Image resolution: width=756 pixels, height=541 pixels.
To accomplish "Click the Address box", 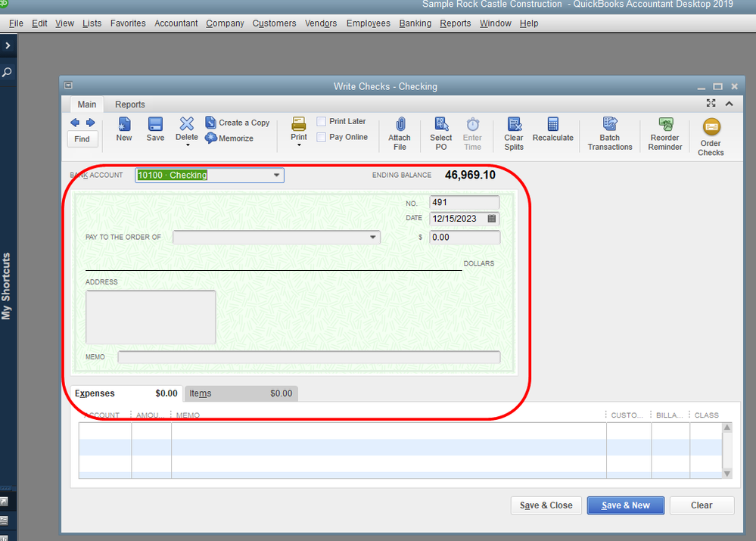I will [x=151, y=317].
